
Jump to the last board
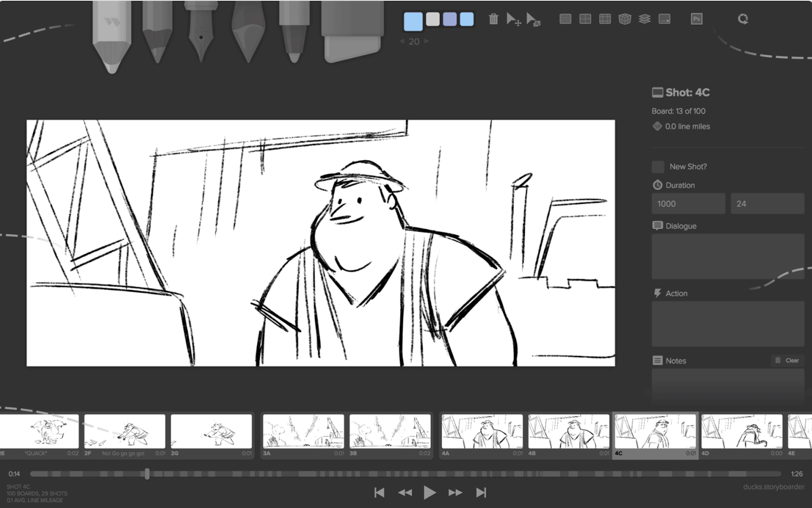[x=481, y=492]
